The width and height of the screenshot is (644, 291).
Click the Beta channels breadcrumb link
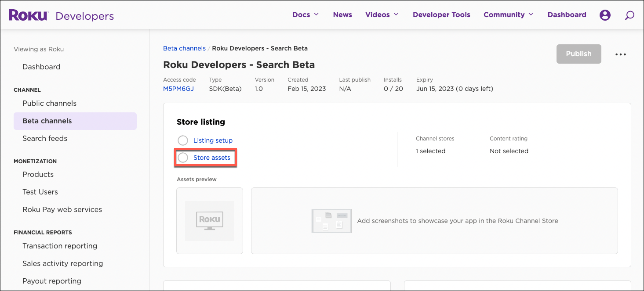click(x=184, y=48)
